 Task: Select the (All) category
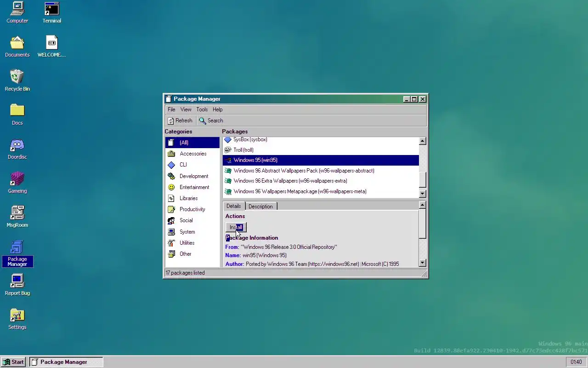pyautogui.click(x=192, y=143)
